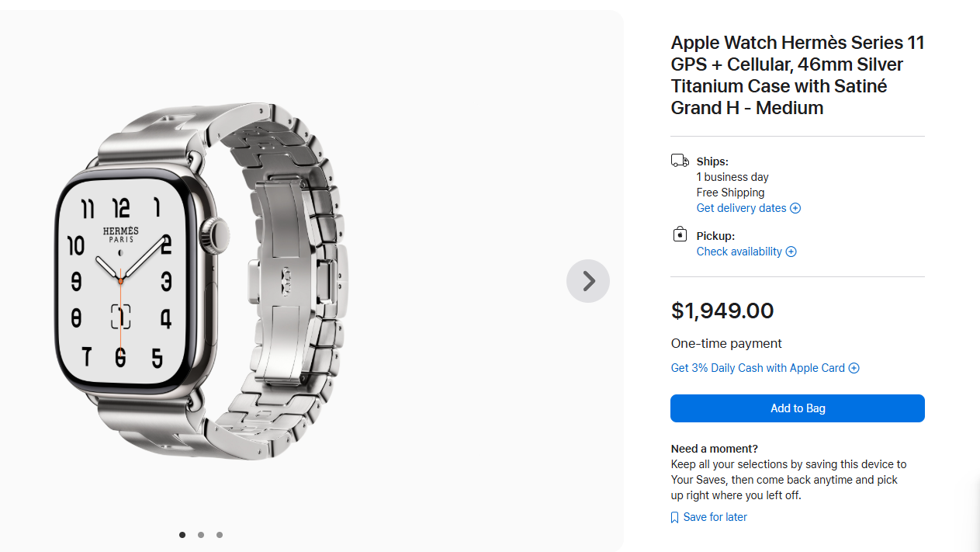Click the store pickup bag icon

[x=680, y=234]
